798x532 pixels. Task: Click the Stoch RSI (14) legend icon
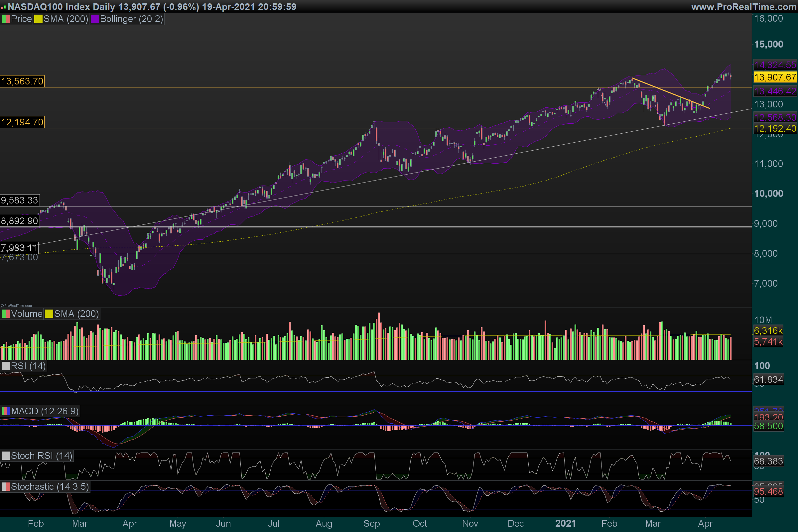click(6, 456)
